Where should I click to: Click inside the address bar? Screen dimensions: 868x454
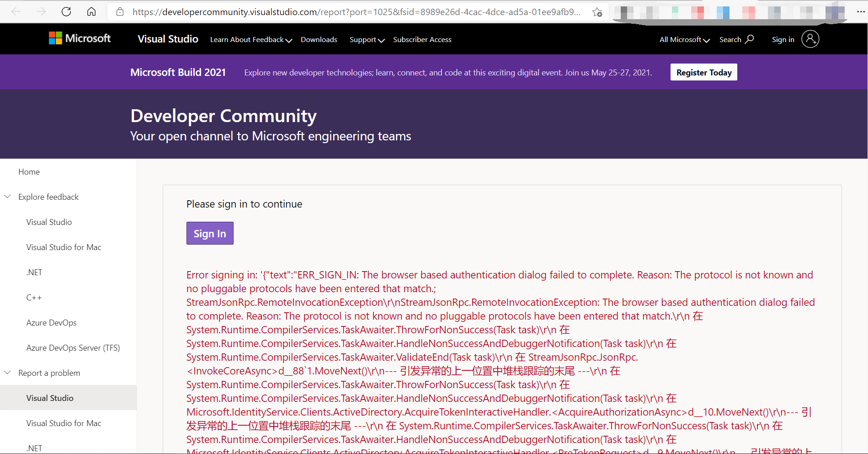click(x=320, y=11)
